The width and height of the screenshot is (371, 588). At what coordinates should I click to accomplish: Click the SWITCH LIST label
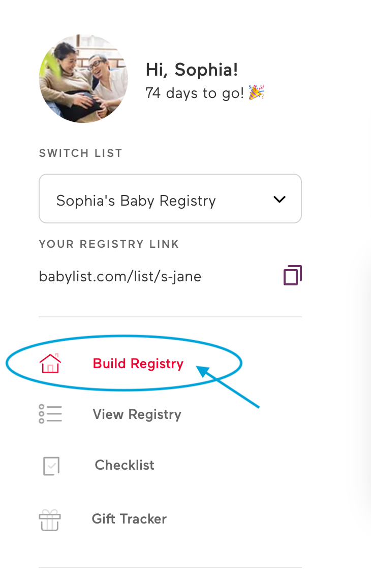80,153
